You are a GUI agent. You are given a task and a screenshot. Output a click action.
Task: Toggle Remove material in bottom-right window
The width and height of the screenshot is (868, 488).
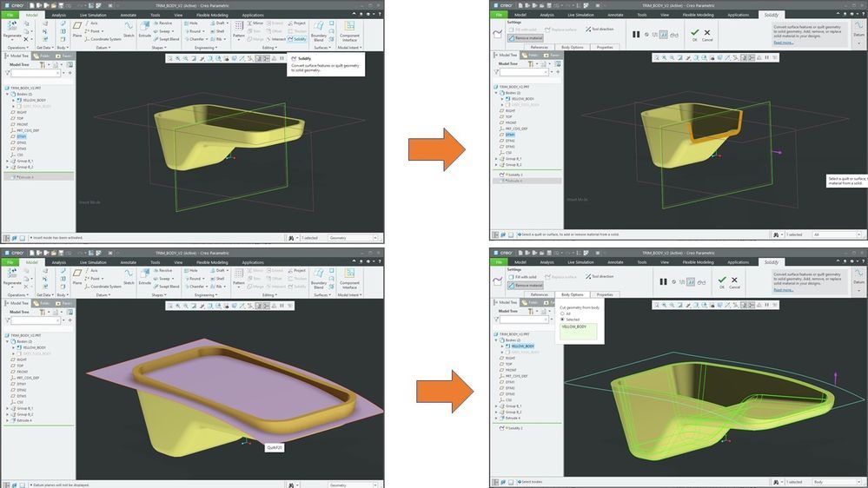[526, 286]
